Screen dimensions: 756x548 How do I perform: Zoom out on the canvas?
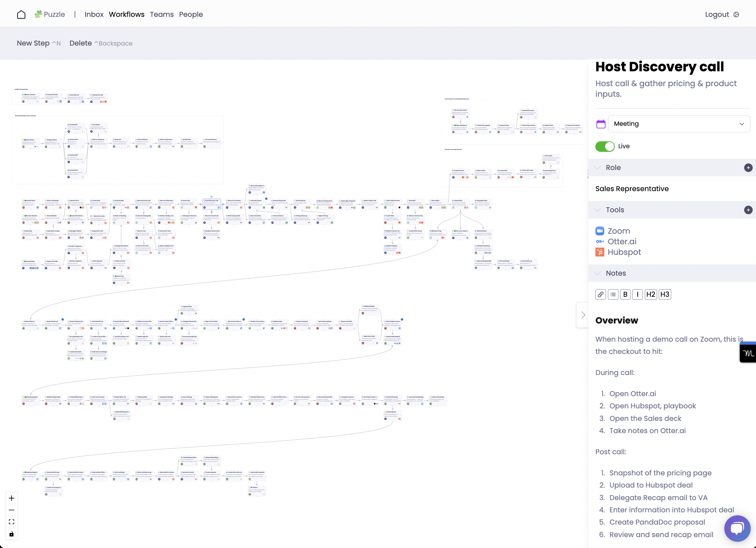12,510
